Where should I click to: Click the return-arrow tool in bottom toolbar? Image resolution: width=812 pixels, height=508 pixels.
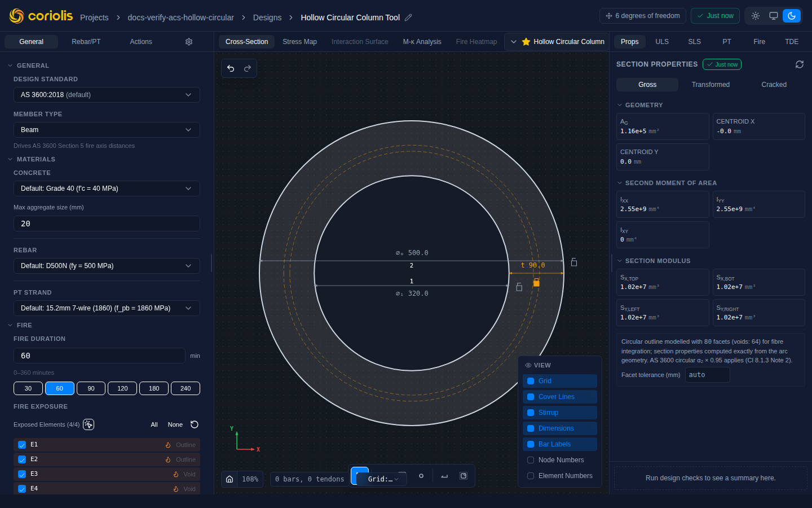pos(444,476)
